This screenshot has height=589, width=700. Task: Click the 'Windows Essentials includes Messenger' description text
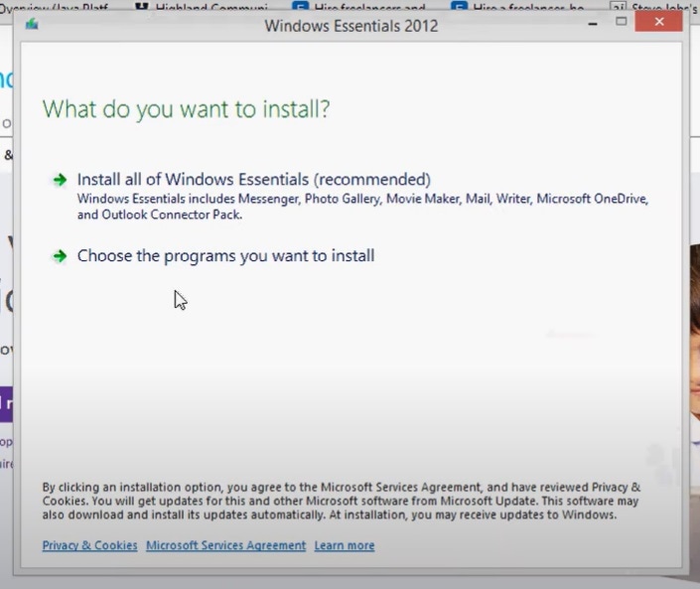[x=362, y=207]
